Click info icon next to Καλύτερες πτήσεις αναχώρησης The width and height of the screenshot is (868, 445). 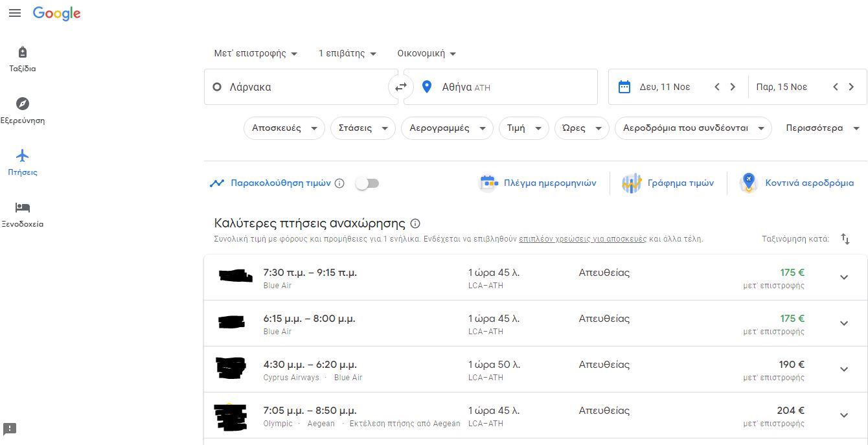click(415, 223)
